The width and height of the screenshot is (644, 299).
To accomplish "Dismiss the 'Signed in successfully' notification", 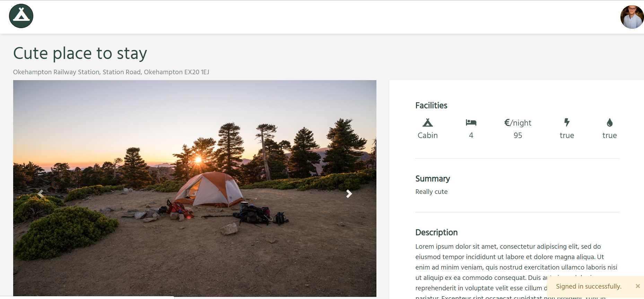I will (638, 286).
